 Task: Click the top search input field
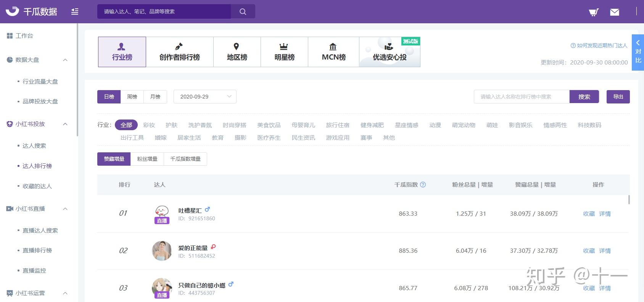[164, 11]
